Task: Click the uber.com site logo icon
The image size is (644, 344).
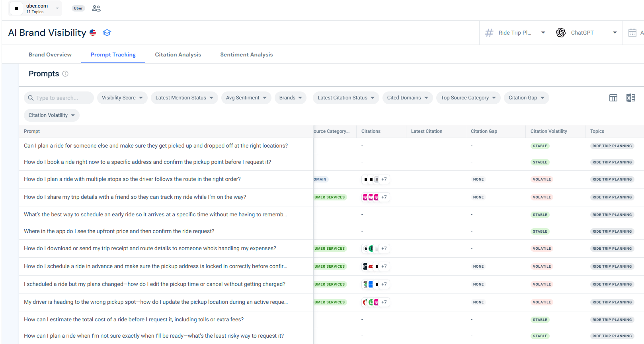Action: (x=16, y=8)
